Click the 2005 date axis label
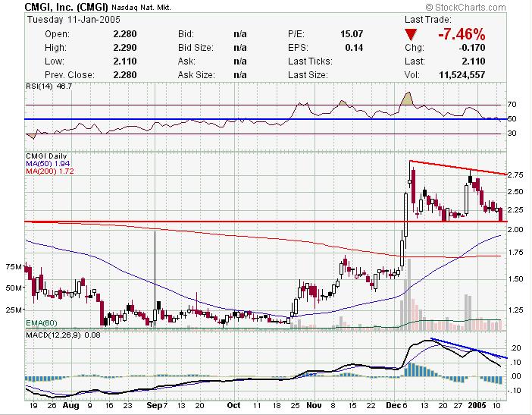Viewport: 532px width, 415px height. (477, 405)
